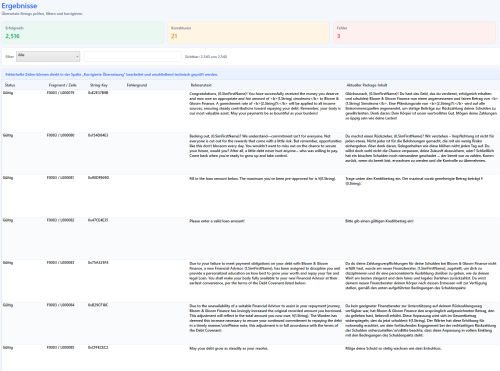Select the green Erfolgreich 2,516 card
This screenshot has height=371, width=500.
(x=83, y=33)
